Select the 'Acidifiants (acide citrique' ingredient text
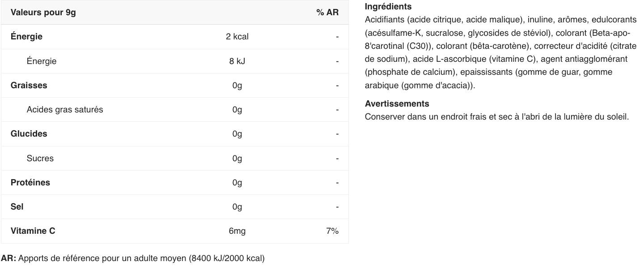 tap(414, 20)
